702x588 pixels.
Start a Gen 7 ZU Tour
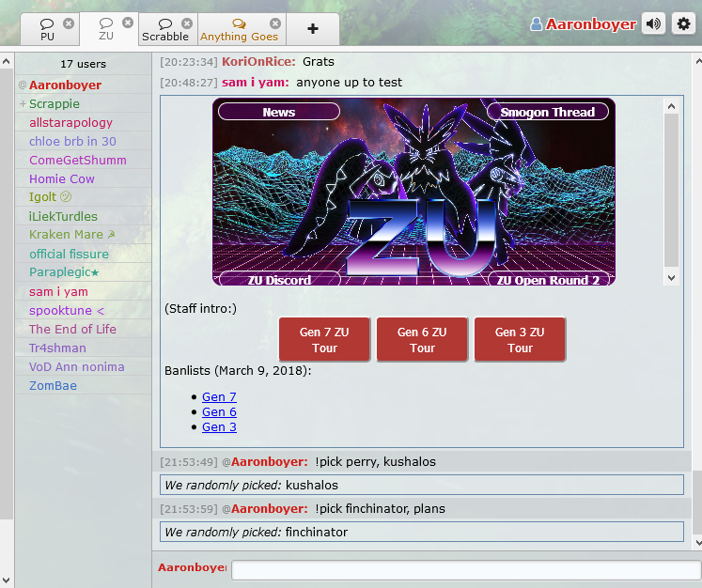[x=324, y=339]
